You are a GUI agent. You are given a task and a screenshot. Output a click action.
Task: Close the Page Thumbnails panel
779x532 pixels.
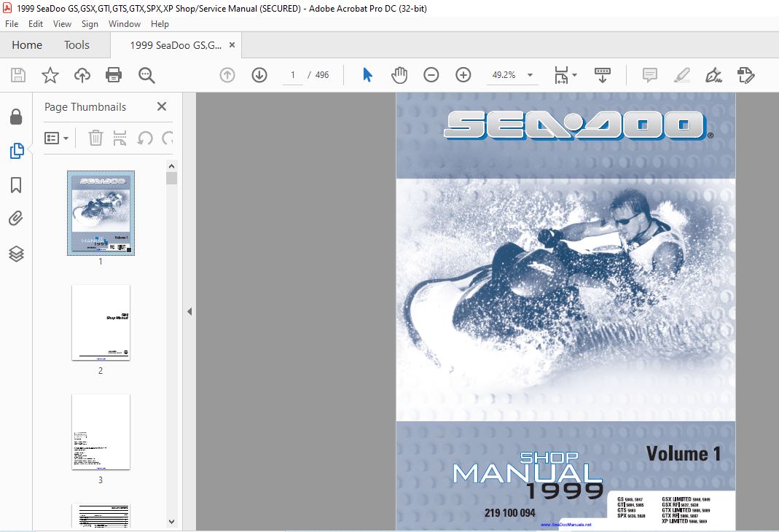tap(162, 106)
